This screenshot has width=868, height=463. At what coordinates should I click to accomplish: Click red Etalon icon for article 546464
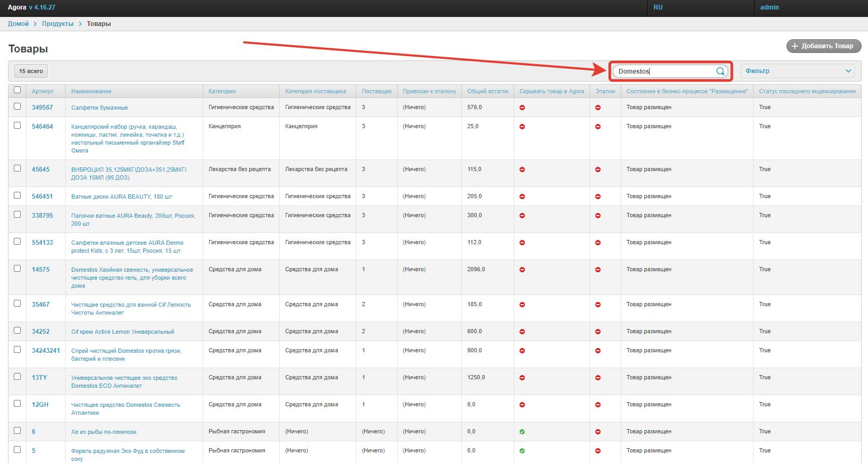[x=598, y=127]
